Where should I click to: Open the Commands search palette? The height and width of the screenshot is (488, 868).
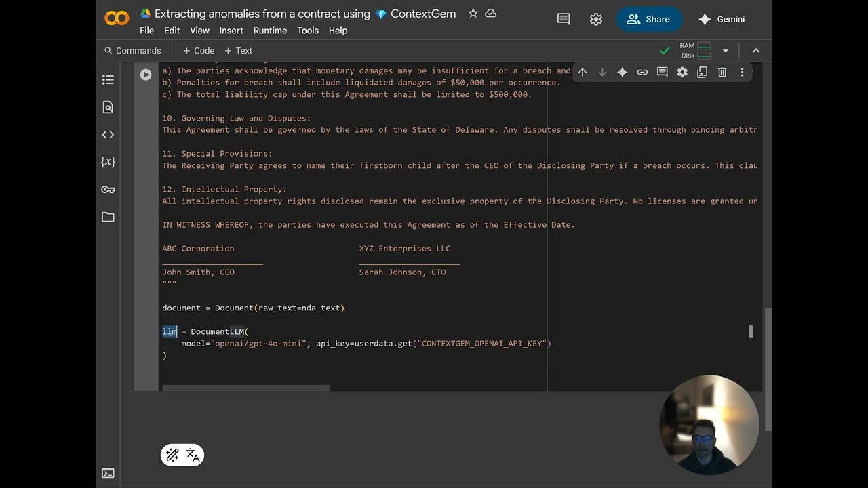click(133, 51)
